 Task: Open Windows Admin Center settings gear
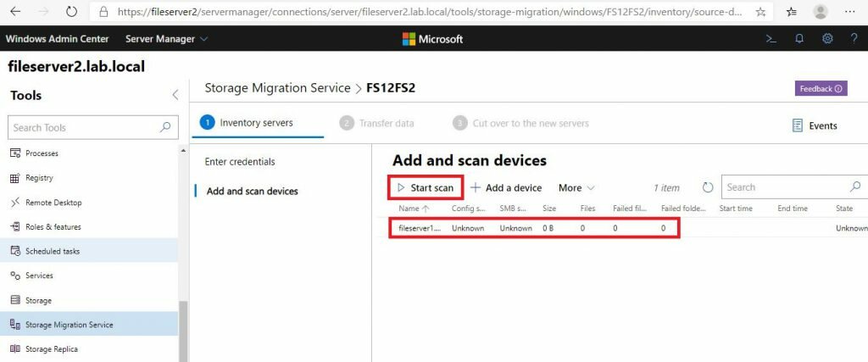click(827, 39)
